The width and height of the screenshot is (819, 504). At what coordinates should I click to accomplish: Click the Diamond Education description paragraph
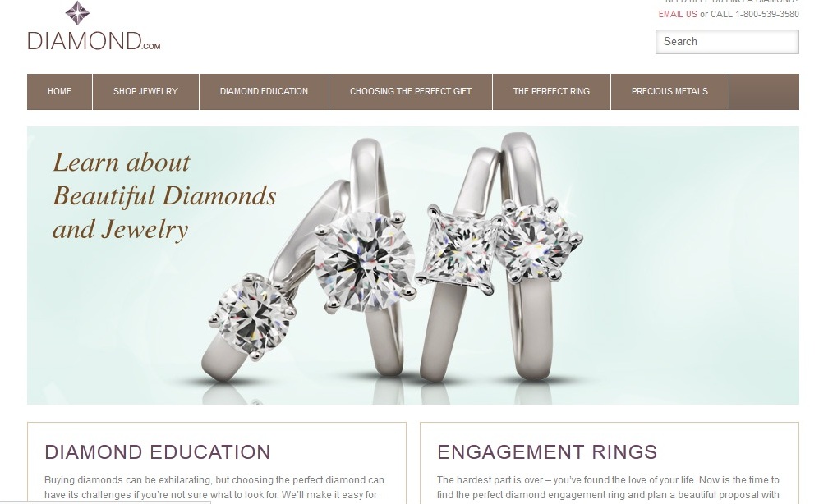coord(214,488)
